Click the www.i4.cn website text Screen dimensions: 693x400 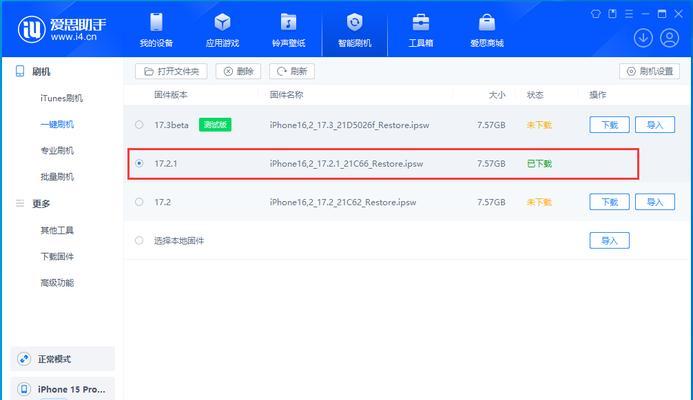click(74, 37)
